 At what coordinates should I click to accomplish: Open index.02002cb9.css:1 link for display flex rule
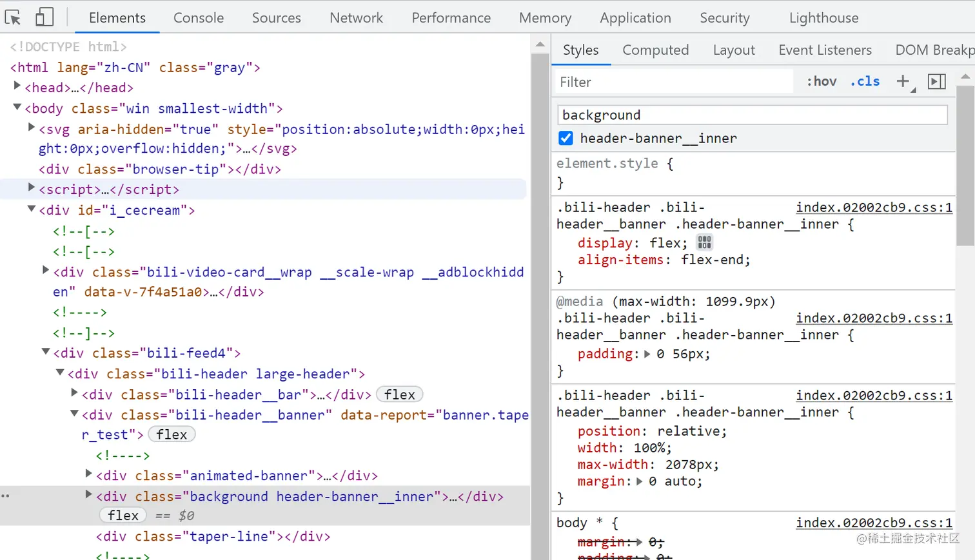[874, 208]
